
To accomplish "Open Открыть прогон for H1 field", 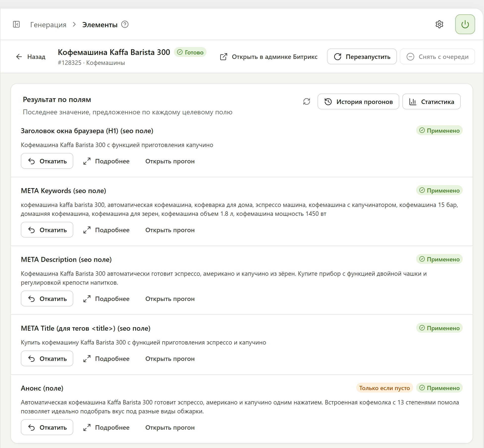I will (170, 161).
